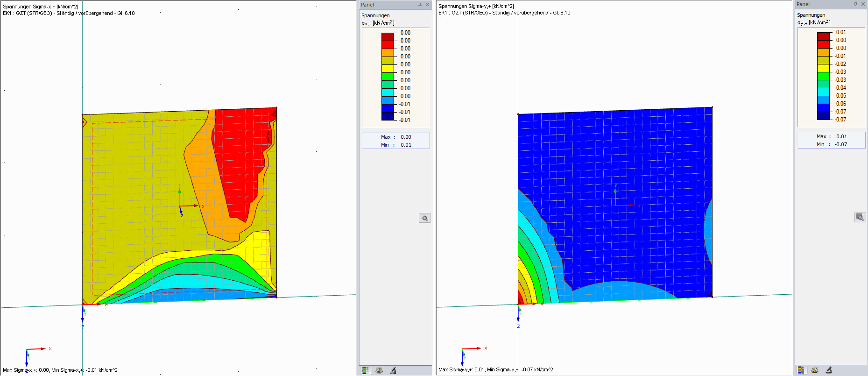Click the -0.07 bottom legend value in right panel

click(840, 120)
